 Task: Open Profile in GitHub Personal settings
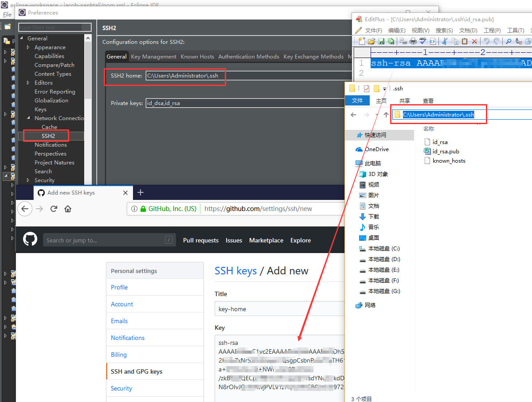[x=119, y=287]
